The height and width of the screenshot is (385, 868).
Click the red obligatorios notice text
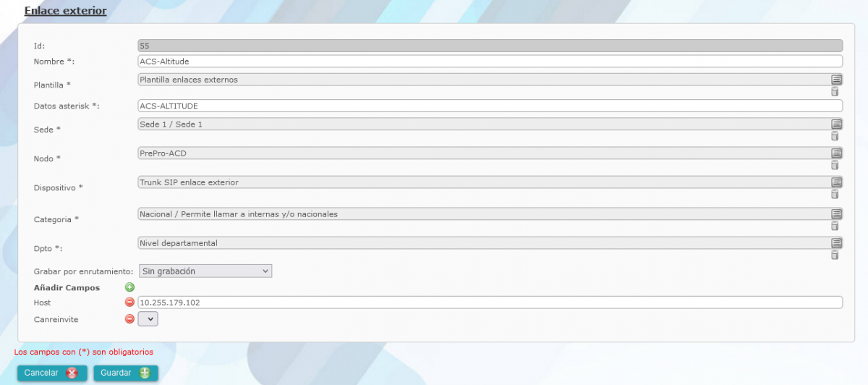[x=84, y=352]
